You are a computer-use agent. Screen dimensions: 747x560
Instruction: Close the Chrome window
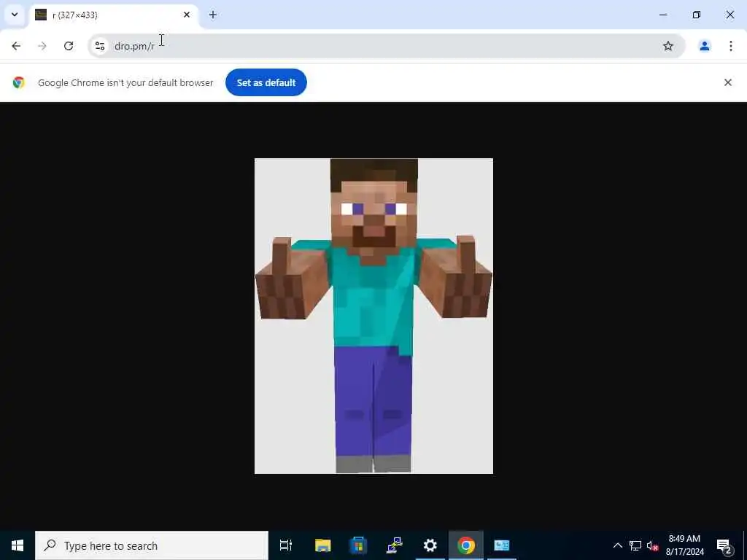tap(729, 15)
